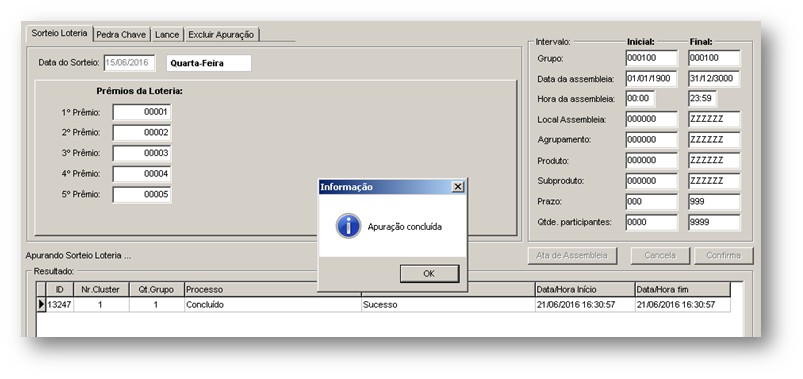Click the Data/Hora fim column header
The width and height of the screenshot is (803, 379).
(x=682, y=289)
